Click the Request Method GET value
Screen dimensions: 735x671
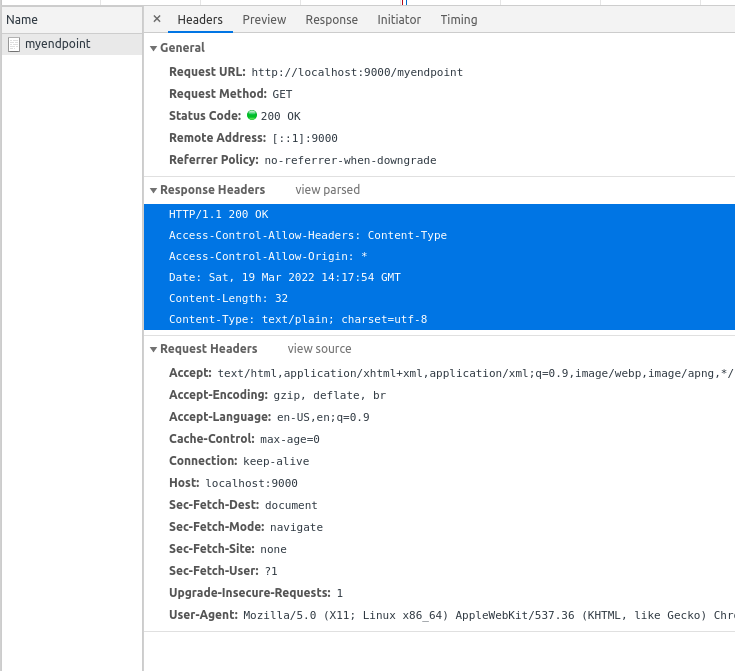[282, 94]
